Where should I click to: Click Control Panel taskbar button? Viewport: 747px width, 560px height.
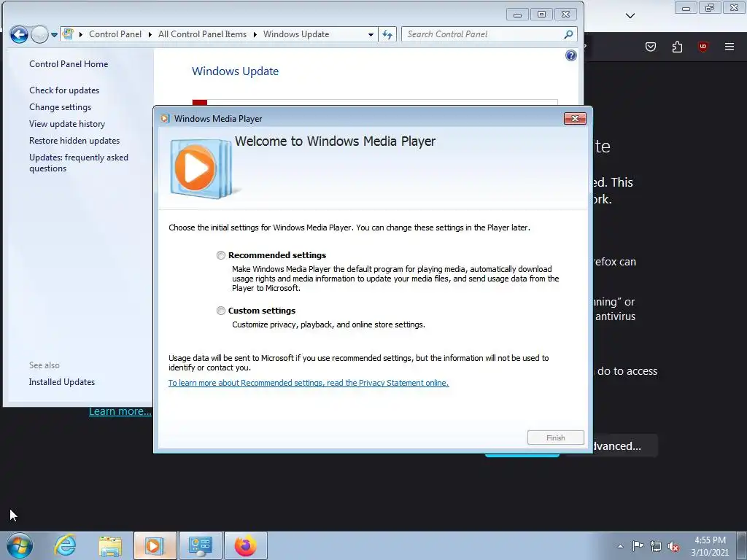click(200, 545)
